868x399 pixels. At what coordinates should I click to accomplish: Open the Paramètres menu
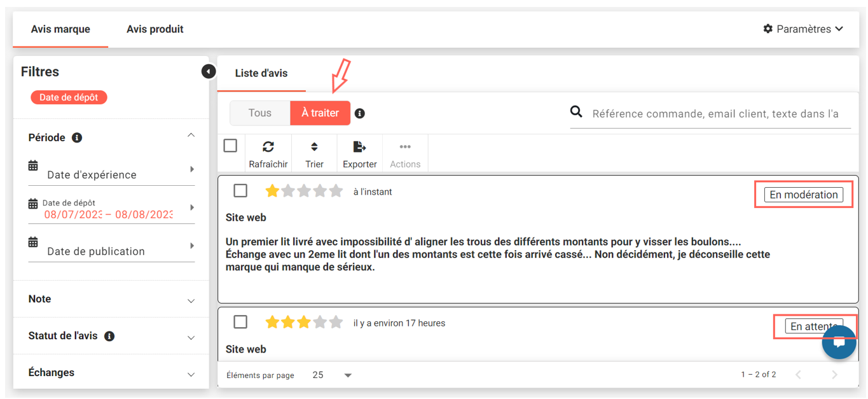click(803, 29)
